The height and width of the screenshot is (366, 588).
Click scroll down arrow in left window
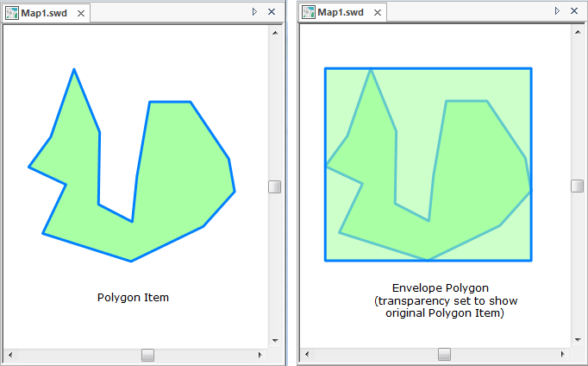point(275,341)
